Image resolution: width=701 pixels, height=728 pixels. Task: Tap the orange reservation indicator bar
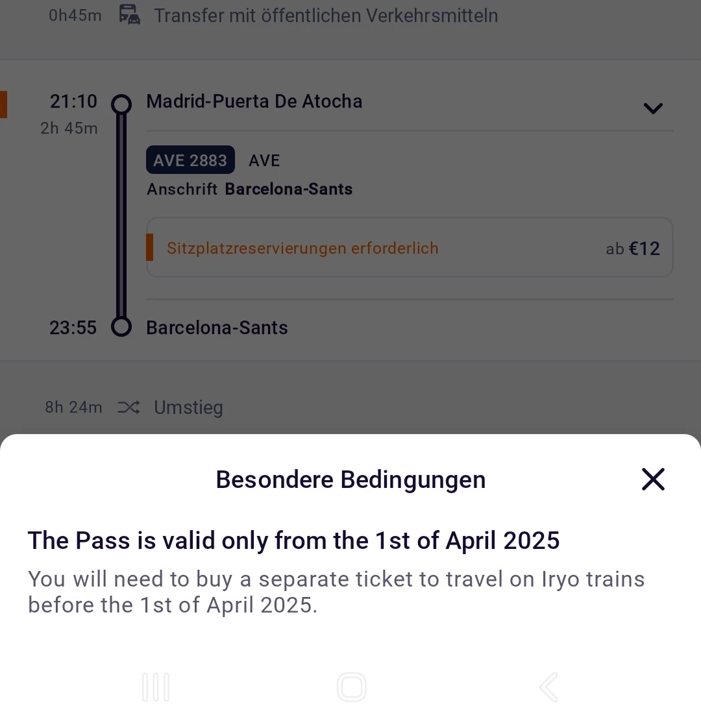pos(149,247)
